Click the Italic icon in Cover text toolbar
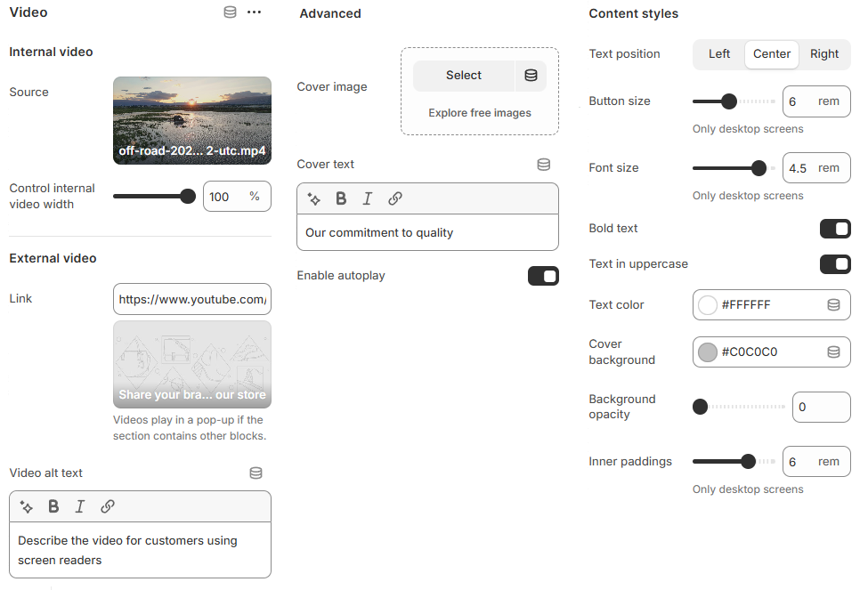The image size is (868, 590). (367, 198)
